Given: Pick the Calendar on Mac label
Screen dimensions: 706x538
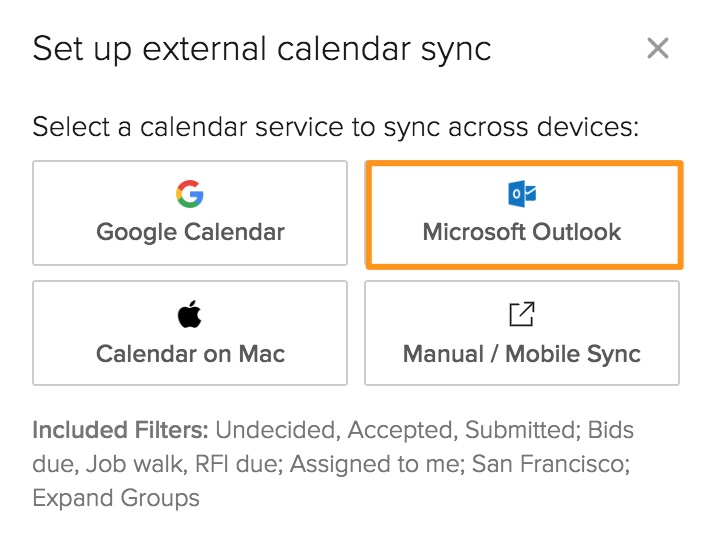Looking at the screenshot, I should [190, 354].
